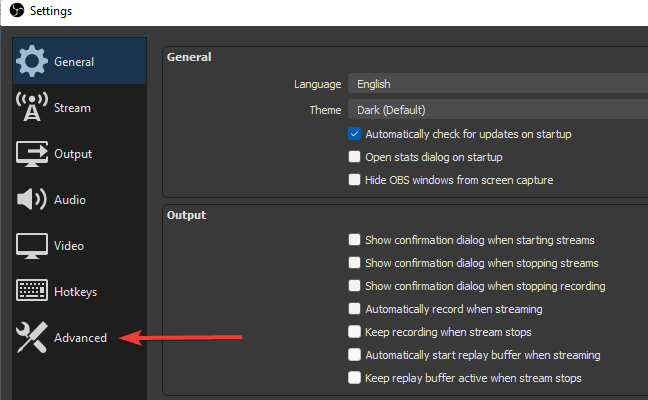
Task: Click the Advanced tools icon
Action: (x=32, y=338)
